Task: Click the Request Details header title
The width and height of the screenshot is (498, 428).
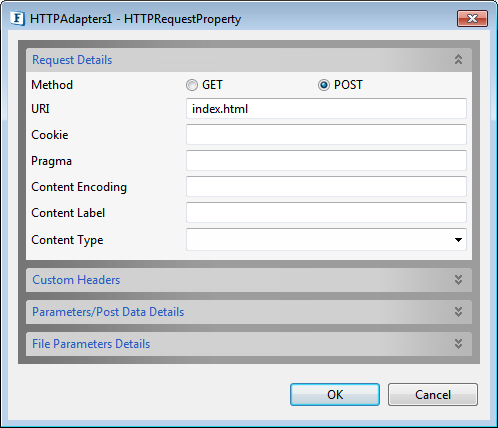Action: [72, 60]
